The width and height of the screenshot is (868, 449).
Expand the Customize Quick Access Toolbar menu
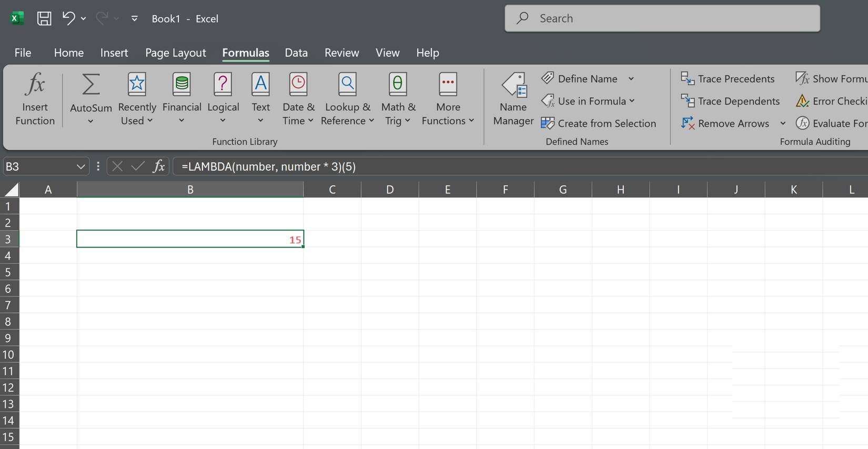coord(135,18)
